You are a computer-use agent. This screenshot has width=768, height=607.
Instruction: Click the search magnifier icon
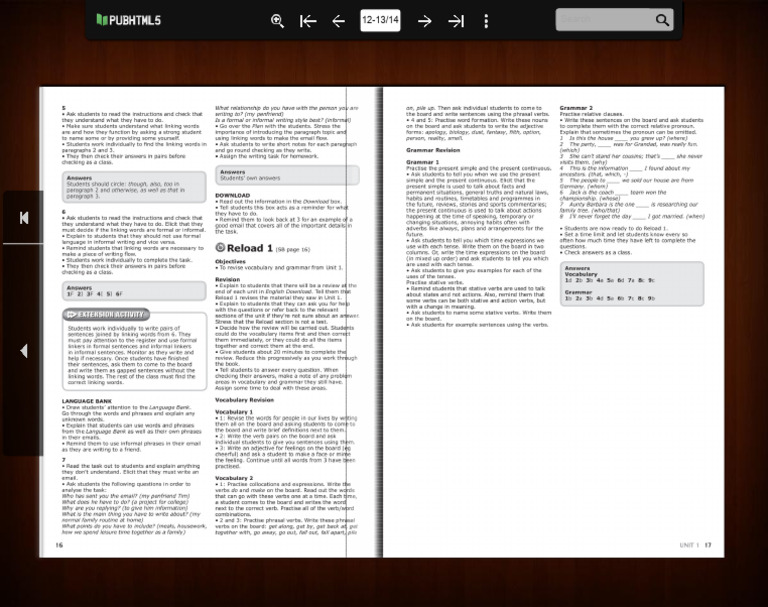click(x=662, y=20)
